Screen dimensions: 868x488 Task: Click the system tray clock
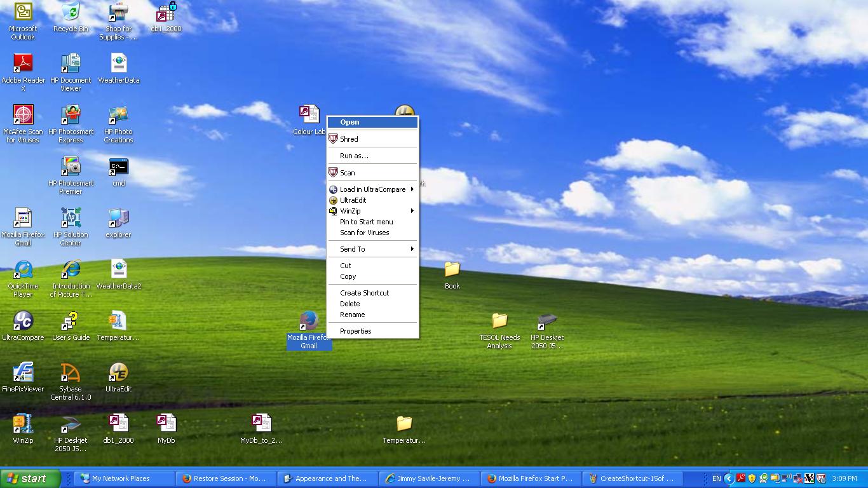(844, 478)
